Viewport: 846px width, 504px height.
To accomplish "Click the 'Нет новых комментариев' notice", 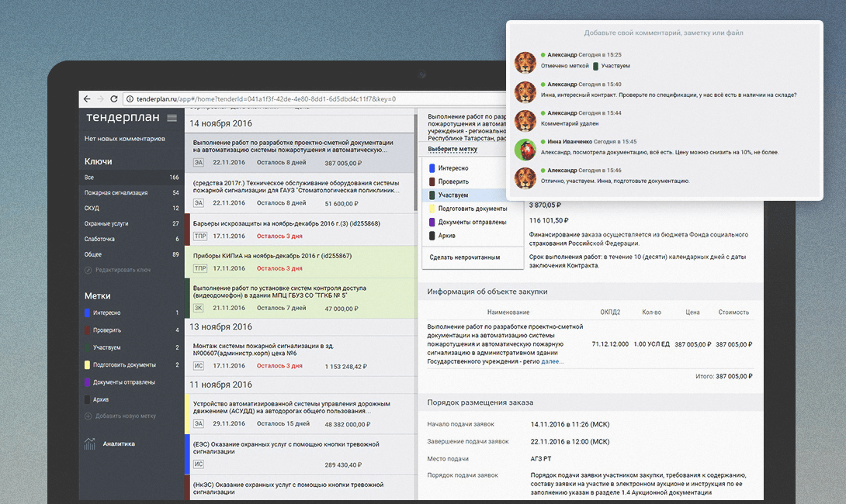I will 125,139.
